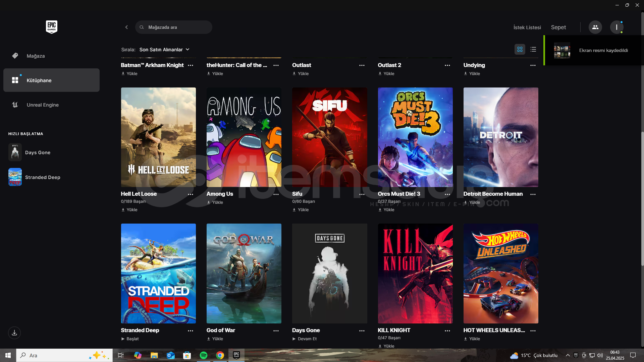Open Windows Start menu
This screenshot has width=644, height=362.
pyautogui.click(x=8, y=355)
